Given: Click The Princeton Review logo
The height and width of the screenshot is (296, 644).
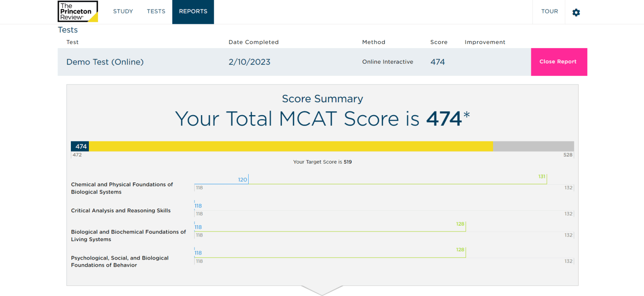Looking at the screenshot, I should (x=78, y=11).
